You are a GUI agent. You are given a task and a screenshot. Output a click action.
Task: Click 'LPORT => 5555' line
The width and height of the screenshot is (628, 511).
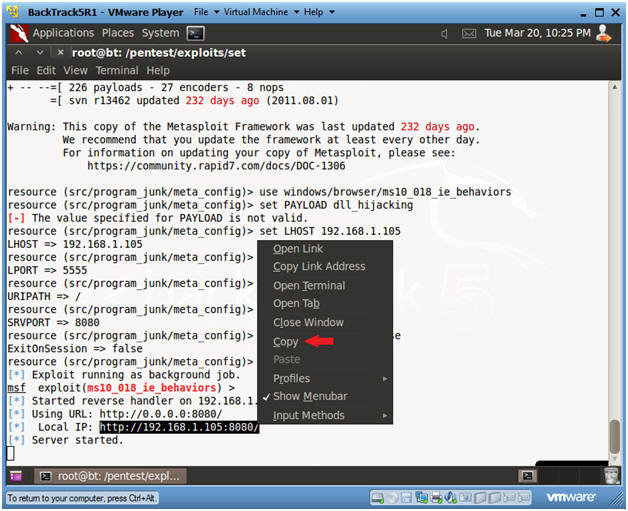[x=47, y=270]
